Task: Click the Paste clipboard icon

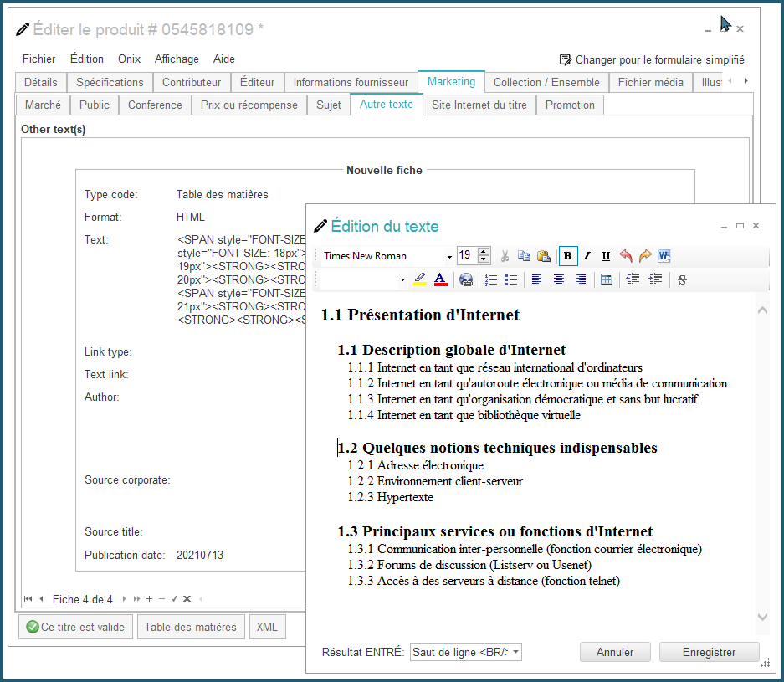Action: 544,256
